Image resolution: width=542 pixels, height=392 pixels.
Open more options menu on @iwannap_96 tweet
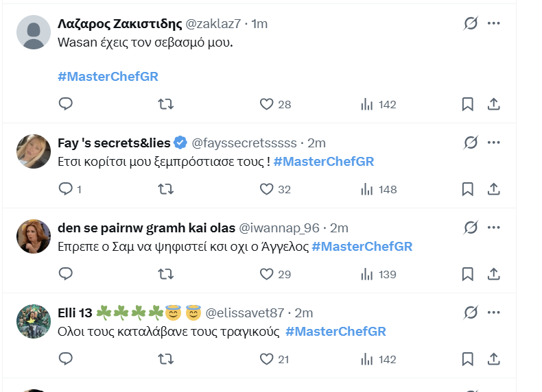coord(493,228)
